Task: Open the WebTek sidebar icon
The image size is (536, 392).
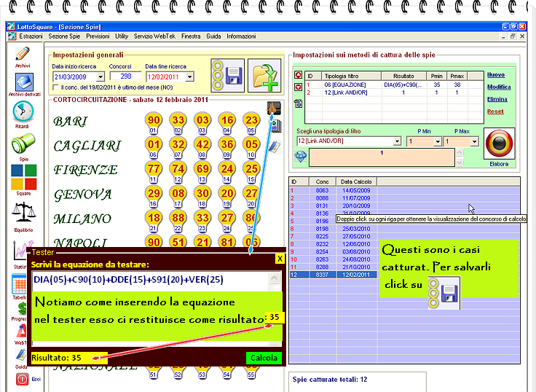Action: click(x=21, y=331)
